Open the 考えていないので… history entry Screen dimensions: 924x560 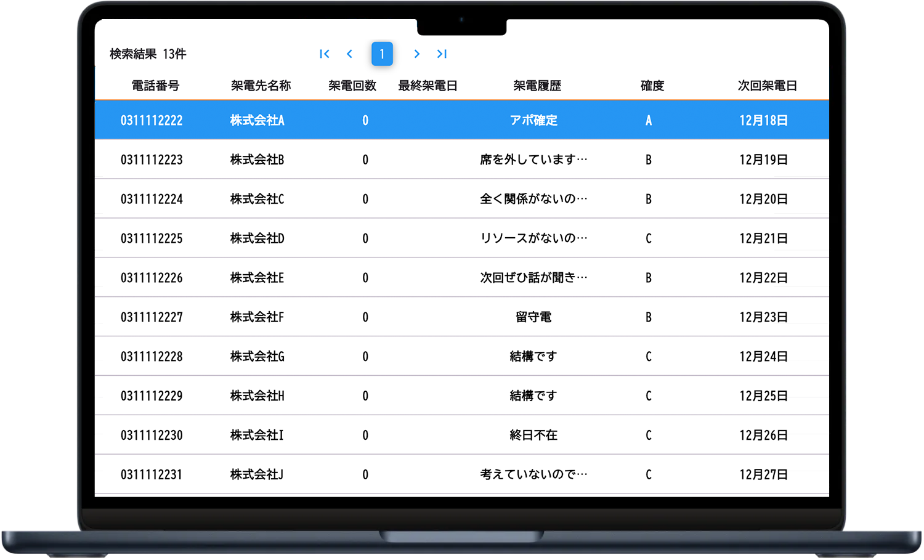pyautogui.click(x=533, y=476)
